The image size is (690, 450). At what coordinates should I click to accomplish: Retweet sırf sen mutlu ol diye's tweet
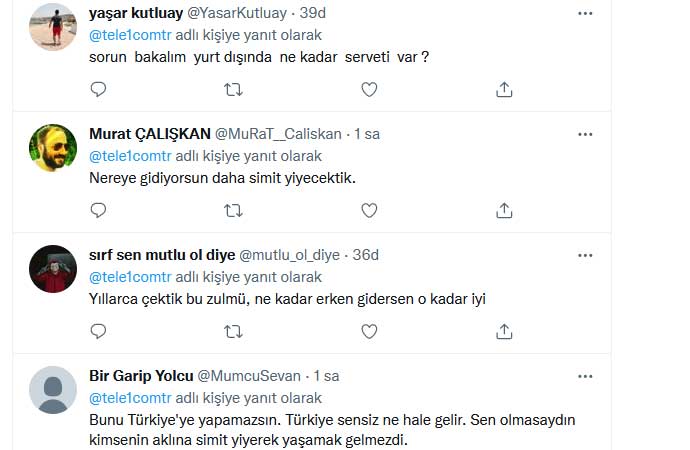click(233, 331)
